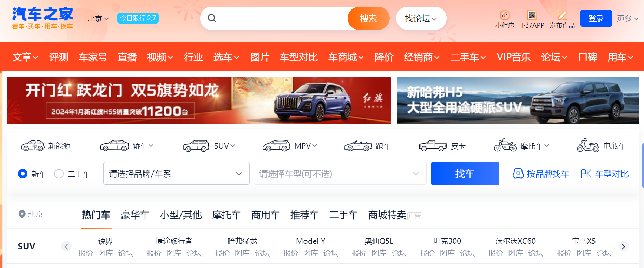Click the 北京 location pin icon

pos(22,214)
